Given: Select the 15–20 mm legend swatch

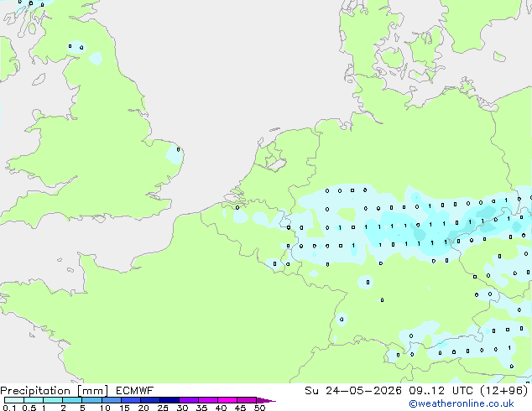Looking at the screenshot, I should pos(131,400).
